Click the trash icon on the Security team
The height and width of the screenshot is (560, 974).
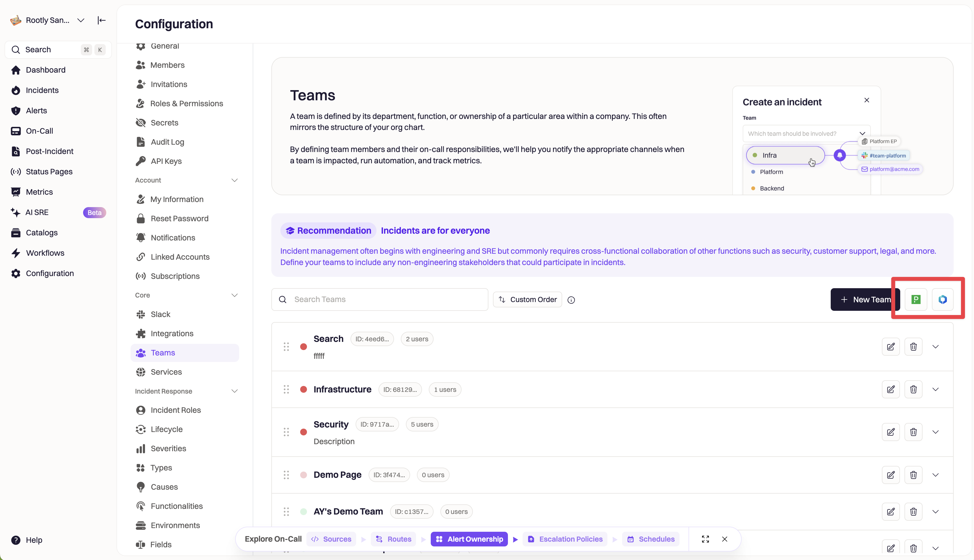pos(914,432)
